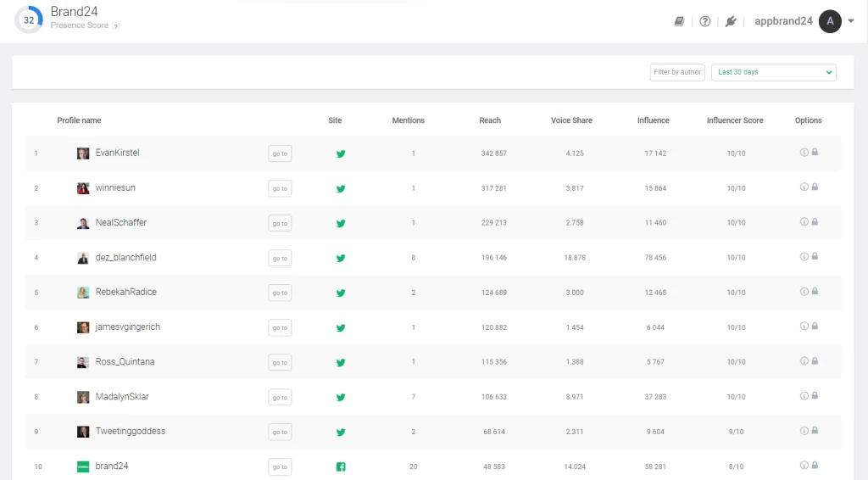Image resolution: width=868 pixels, height=480 pixels.
Task: Click the go to button for RebekahRadice
Action: pos(280,293)
